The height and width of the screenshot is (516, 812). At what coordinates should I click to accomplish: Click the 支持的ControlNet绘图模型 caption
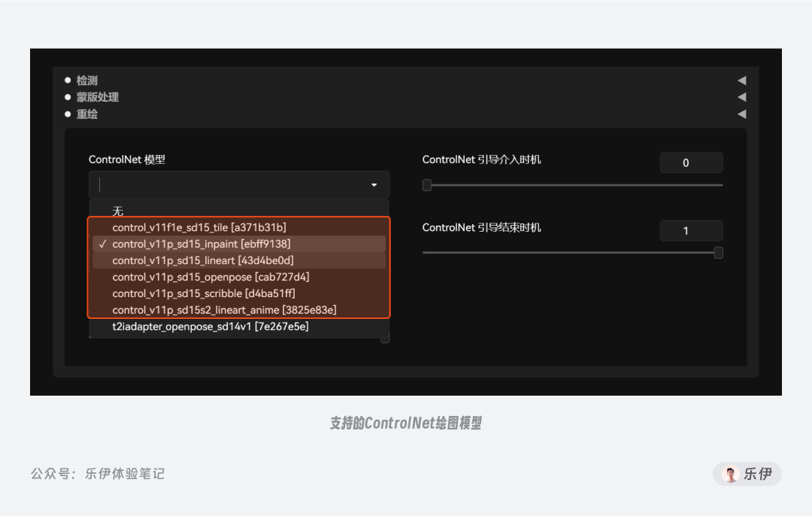(x=406, y=423)
